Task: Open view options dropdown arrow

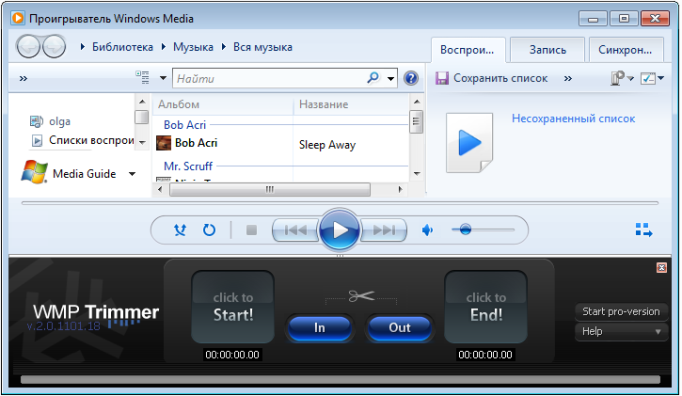Action: point(163,78)
